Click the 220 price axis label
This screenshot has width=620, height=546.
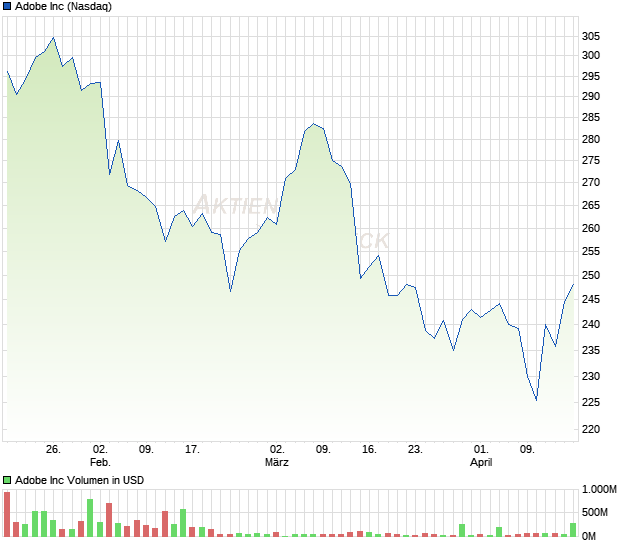(591, 429)
